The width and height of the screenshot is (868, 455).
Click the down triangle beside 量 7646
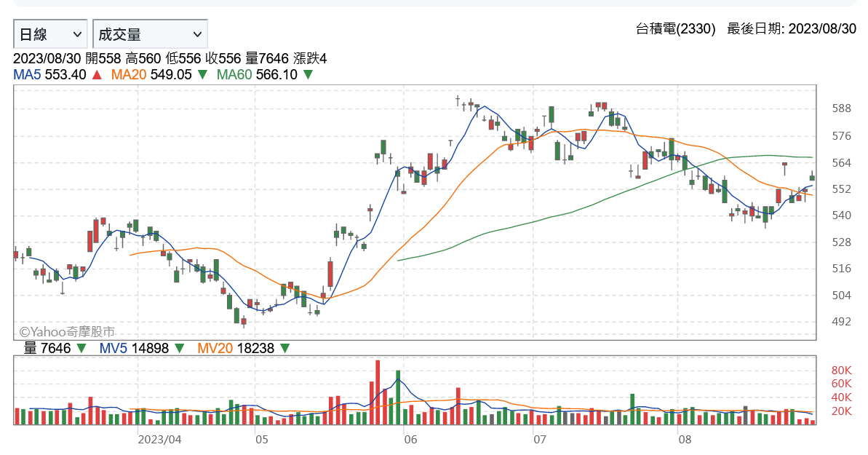click(x=81, y=348)
